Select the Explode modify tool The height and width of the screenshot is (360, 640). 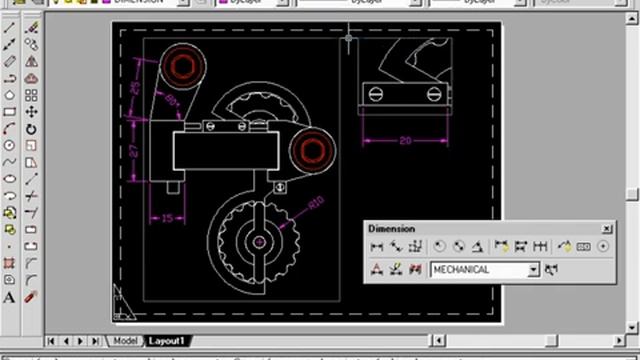tap(31, 297)
